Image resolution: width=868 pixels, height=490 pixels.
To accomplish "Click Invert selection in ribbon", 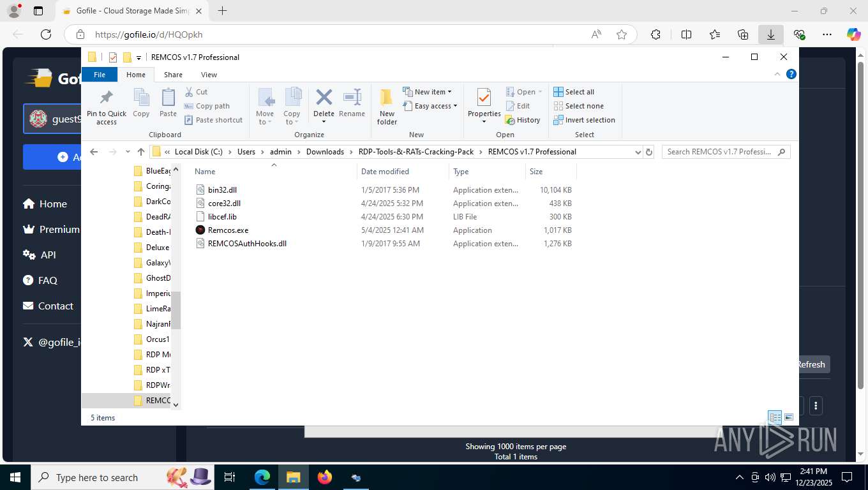I will 584,120.
